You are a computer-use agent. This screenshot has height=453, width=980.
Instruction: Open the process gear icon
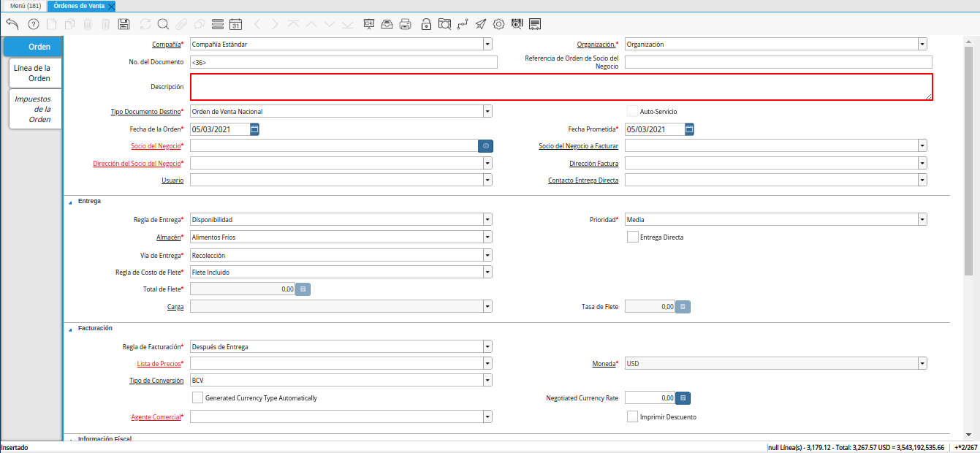[x=498, y=24]
